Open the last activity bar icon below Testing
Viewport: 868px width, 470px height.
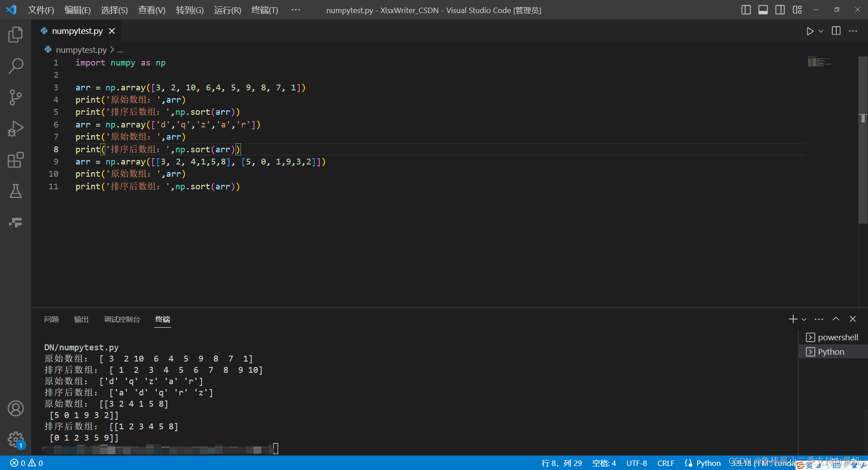(x=15, y=222)
